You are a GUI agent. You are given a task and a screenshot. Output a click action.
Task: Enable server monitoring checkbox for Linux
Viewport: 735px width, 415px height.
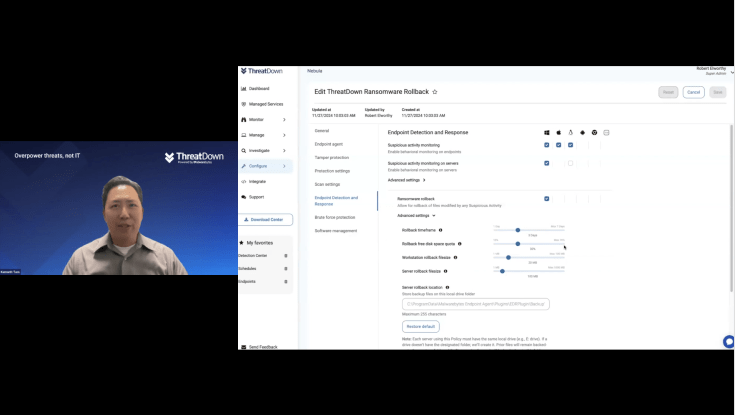tap(570, 163)
